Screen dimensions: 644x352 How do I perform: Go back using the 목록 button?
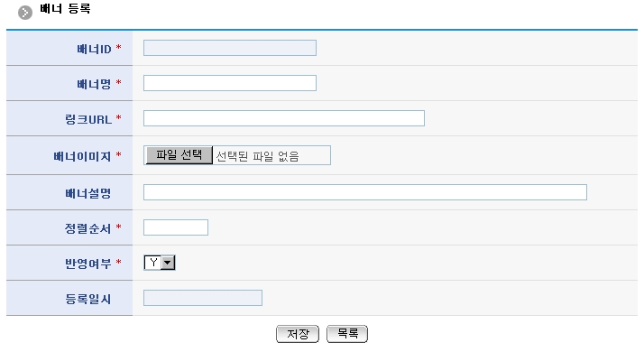347,334
